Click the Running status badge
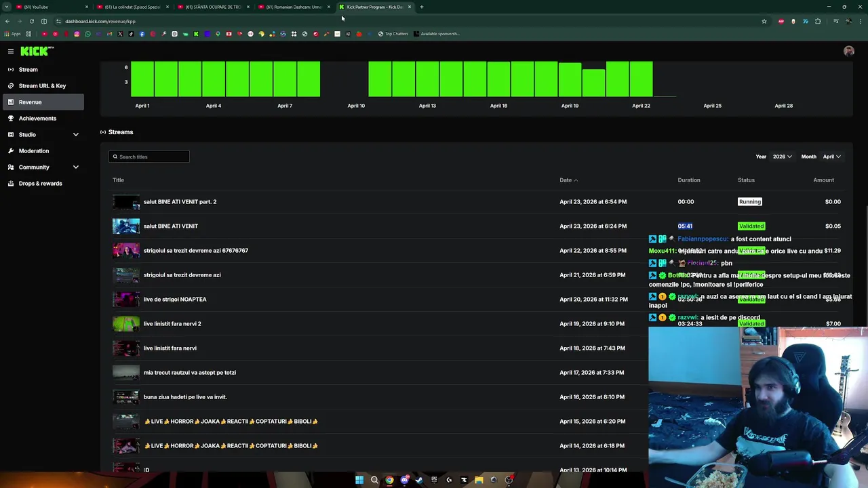This screenshot has width=868, height=488. click(x=749, y=201)
